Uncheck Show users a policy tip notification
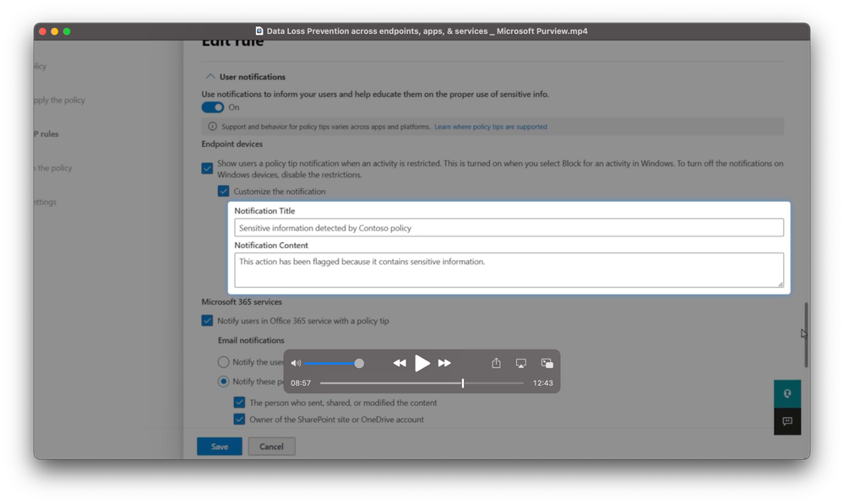Image resolution: width=844 pixels, height=504 pixels. coord(207,168)
